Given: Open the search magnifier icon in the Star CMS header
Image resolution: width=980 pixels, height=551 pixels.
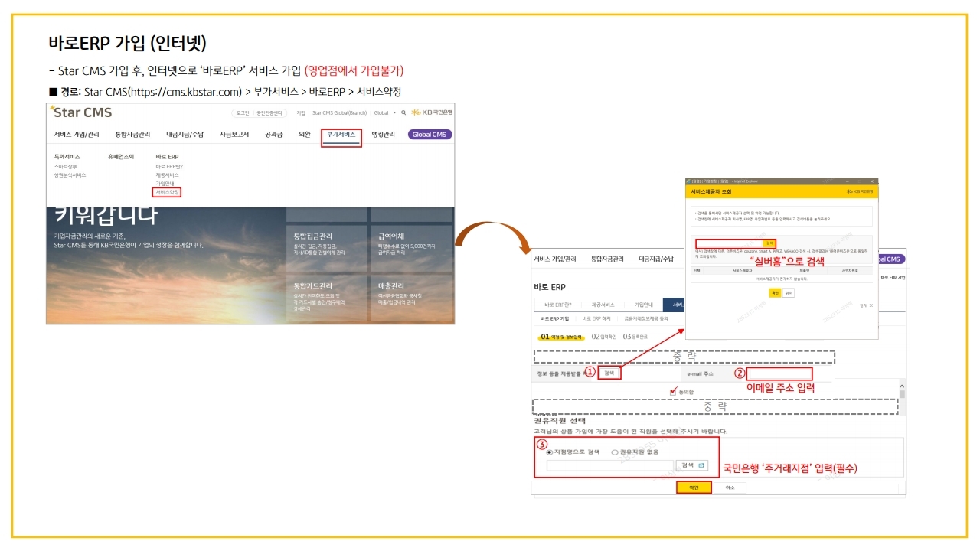Looking at the screenshot, I should tap(403, 112).
